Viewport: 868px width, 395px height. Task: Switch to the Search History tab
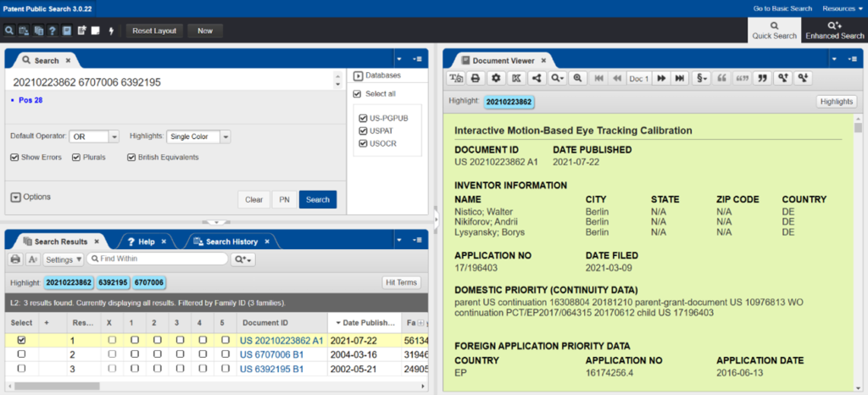[231, 242]
